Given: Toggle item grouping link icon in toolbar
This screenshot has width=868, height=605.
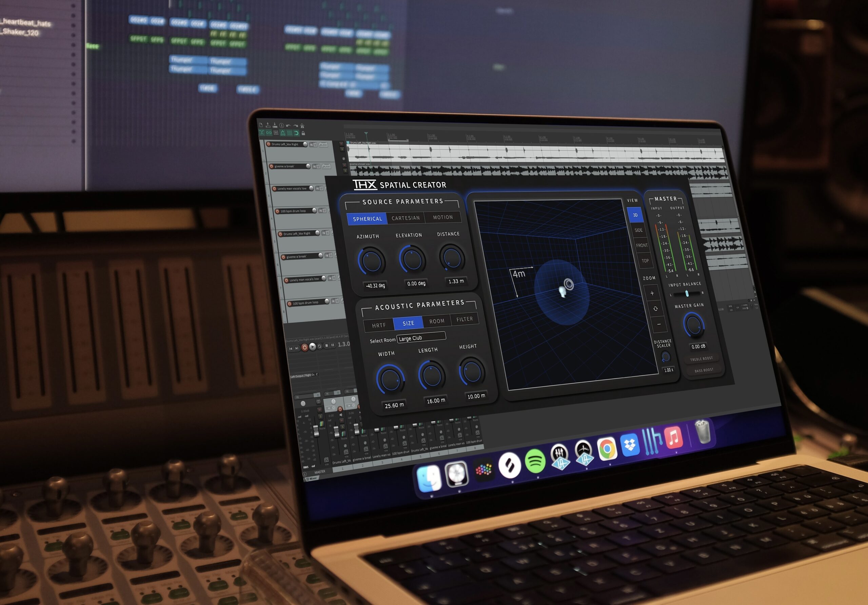Looking at the screenshot, I should click(269, 133).
